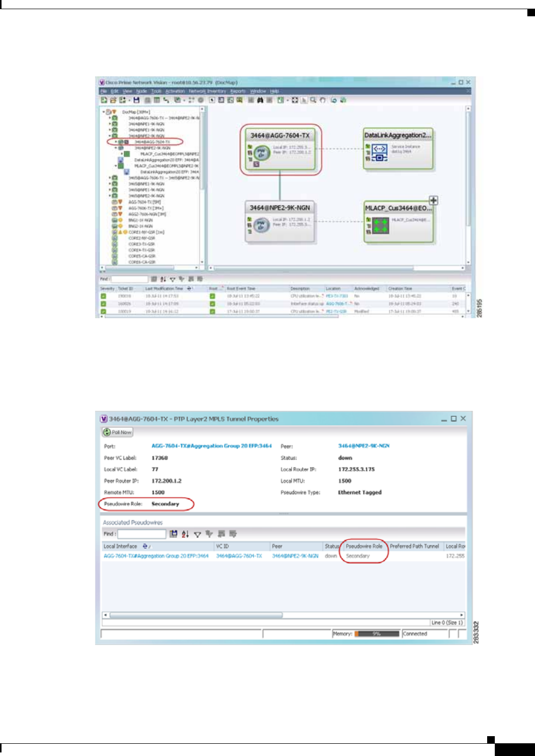Select the 3464@AGG-7604-TX tree item
This screenshot has height=756, width=535.
152,142
